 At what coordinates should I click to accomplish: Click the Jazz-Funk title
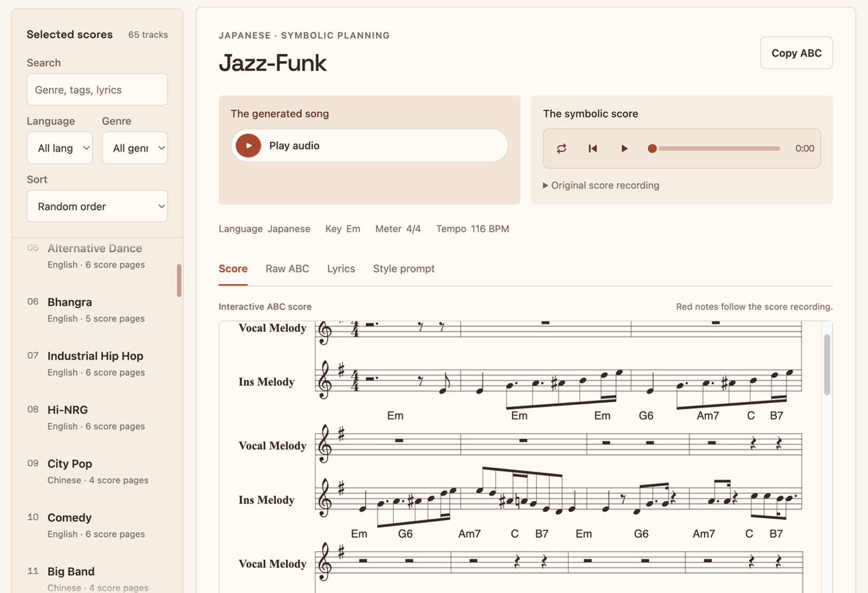[272, 63]
